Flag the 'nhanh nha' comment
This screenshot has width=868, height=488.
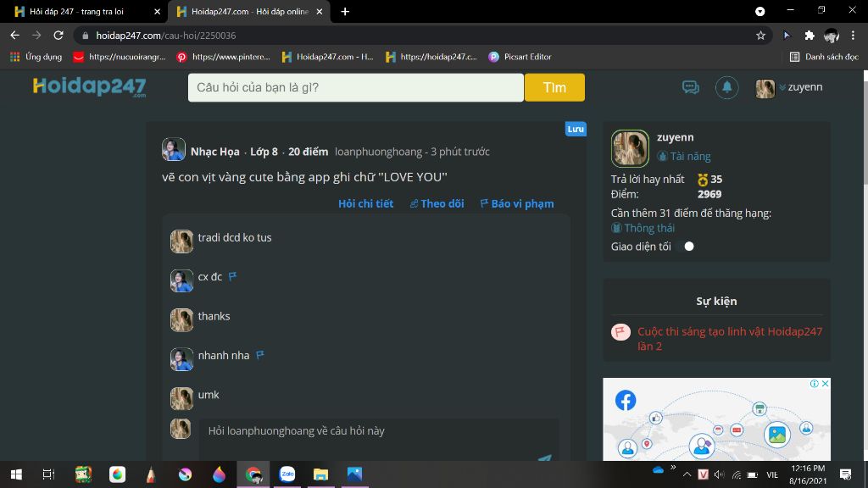pyautogui.click(x=260, y=355)
